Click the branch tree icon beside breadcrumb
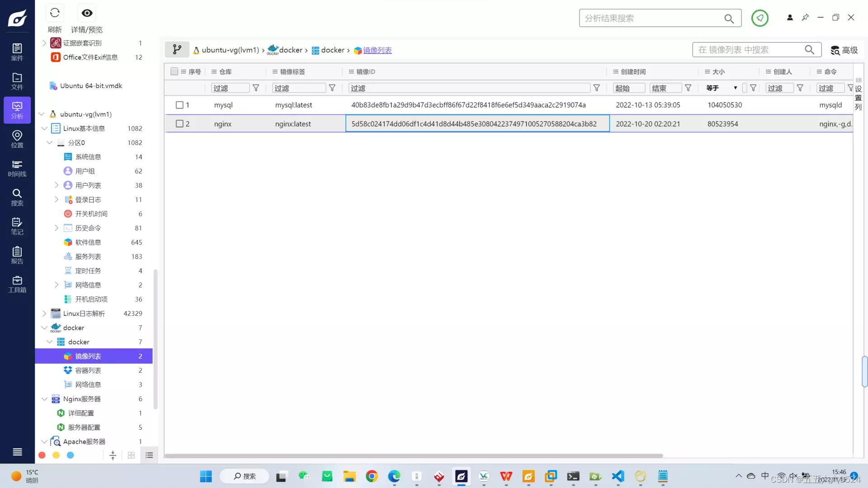The image size is (868, 488). (x=177, y=50)
